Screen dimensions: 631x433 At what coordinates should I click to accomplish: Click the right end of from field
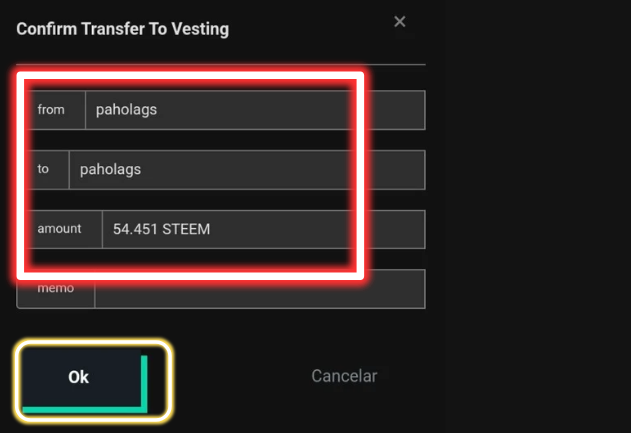coord(397,110)
